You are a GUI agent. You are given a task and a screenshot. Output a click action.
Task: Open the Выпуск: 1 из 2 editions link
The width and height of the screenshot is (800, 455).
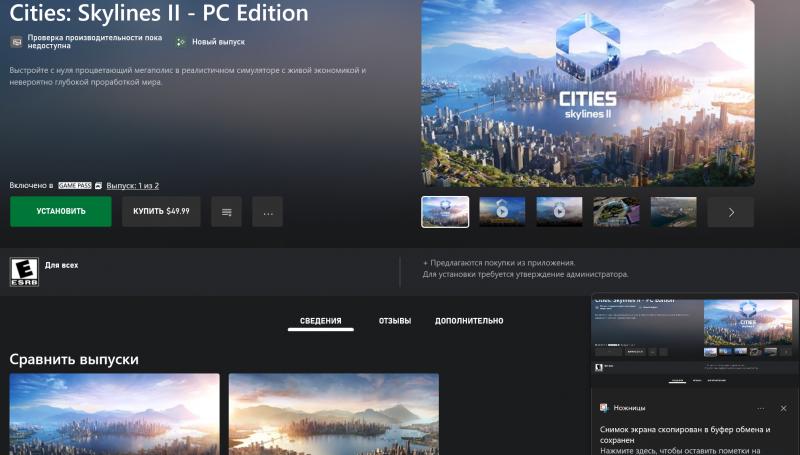tap(133, 186)
